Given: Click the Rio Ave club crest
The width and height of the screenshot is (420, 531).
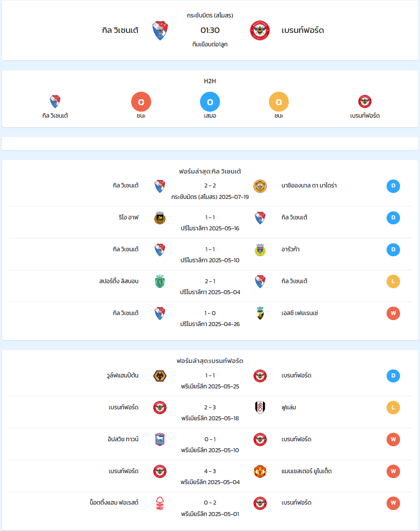Looking at the screenshot, I should pos(160,218).
